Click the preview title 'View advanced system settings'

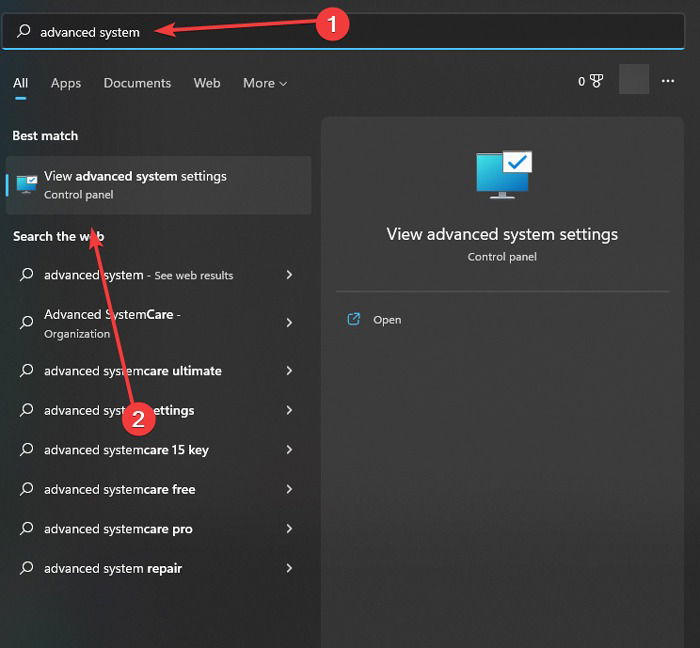tap(502, 234)
